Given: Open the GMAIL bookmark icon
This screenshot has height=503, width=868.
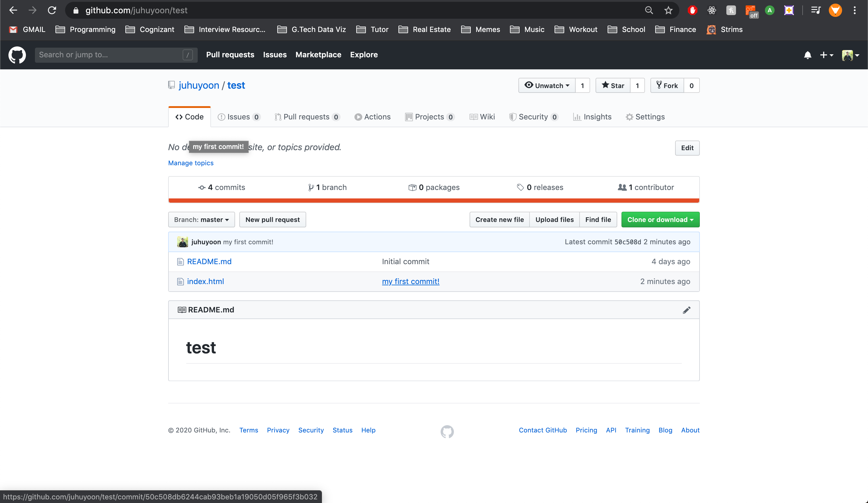Looking at the screenshot, I should click(x=12, y=29).
